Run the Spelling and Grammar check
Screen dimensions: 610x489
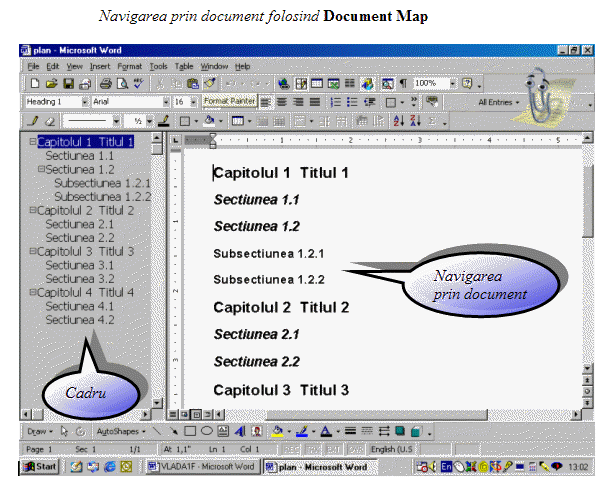coord(138,83)
